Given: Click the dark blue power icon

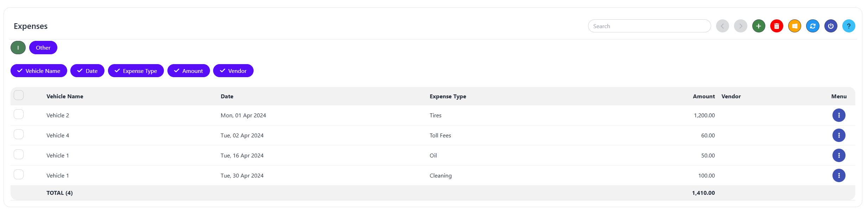Looking at the screenshot, I should pyautogui.click(x=831, y=26).
